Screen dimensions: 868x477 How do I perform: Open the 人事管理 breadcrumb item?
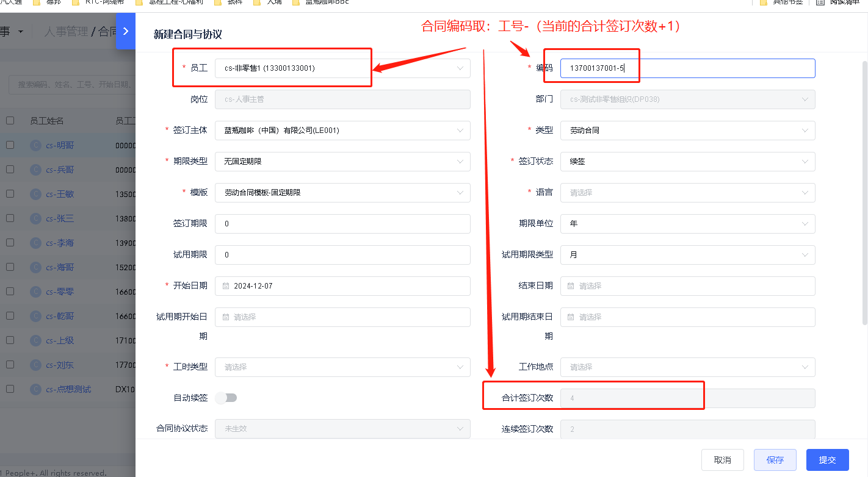(x=66, y=31)
